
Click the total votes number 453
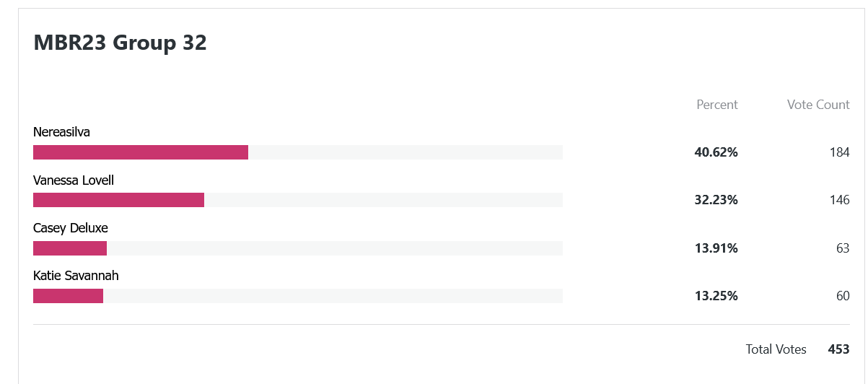coord(838,349)
